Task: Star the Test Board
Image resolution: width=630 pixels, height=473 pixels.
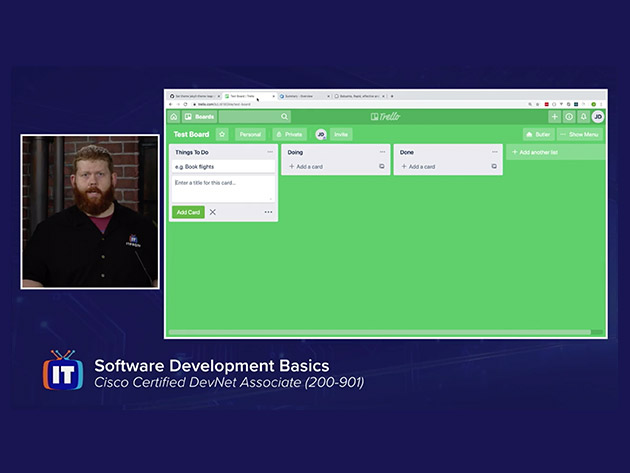Action: coord(222,134)
